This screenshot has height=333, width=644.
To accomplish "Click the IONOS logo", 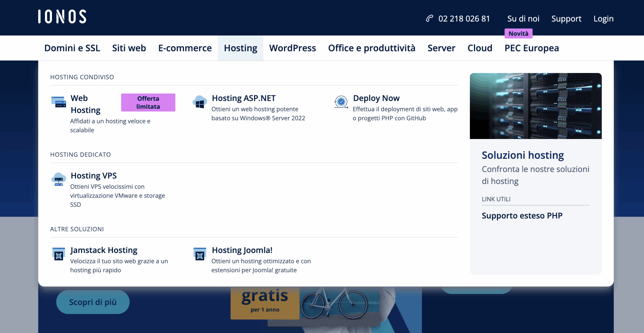I will coord(62,17).
